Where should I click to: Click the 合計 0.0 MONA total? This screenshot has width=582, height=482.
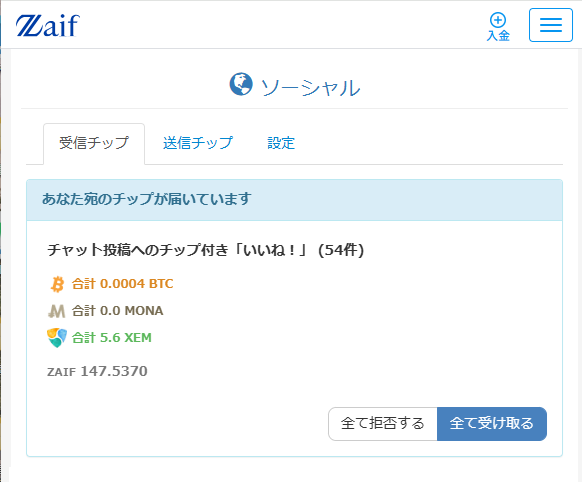tap(117, 311)
